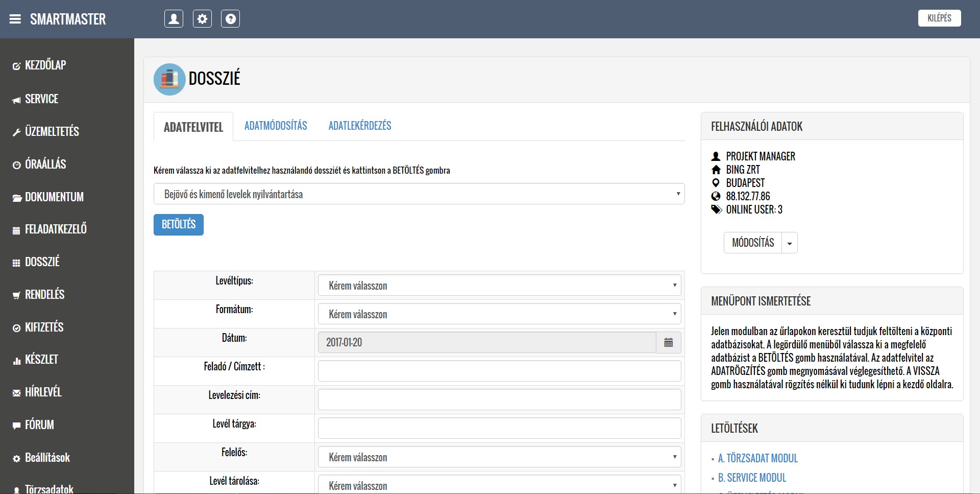Open the Levéltípus dropdown
This screenshot has height=494, width=980.
tap(499, 286)
